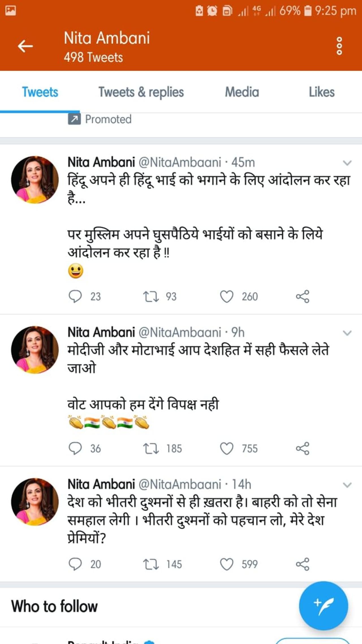Compose a new tweet with floating button
This screenshot has height=644, width=362.
click(x=323, y=606)
